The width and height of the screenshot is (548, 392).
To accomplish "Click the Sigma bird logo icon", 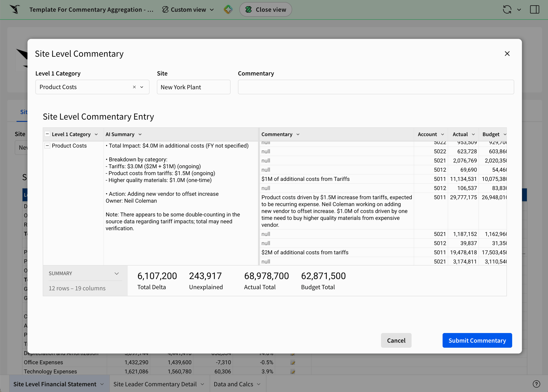I will (15, 9).
